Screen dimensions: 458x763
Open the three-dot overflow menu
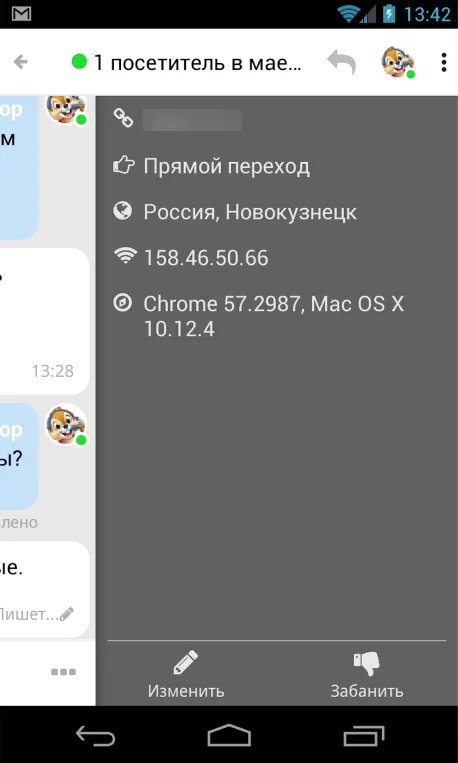pos(443,62)
